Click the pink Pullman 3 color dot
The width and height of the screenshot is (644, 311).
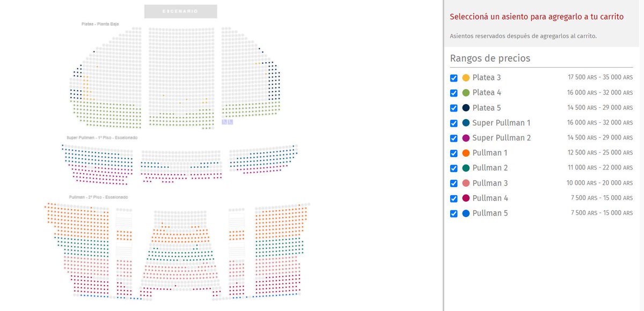pos(466,183)
